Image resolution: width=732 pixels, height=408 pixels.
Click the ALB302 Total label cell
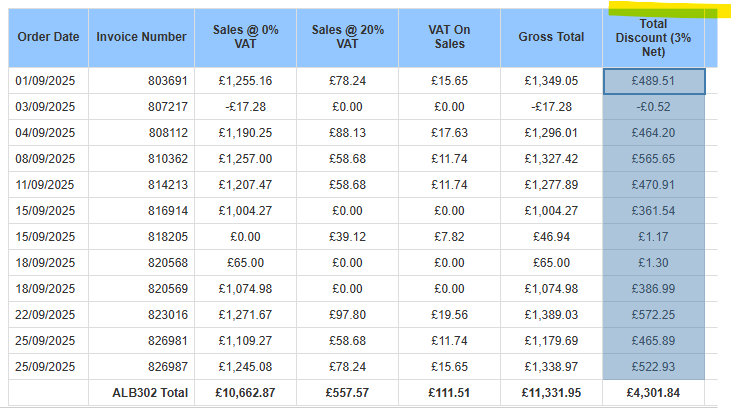coord(141,393)
